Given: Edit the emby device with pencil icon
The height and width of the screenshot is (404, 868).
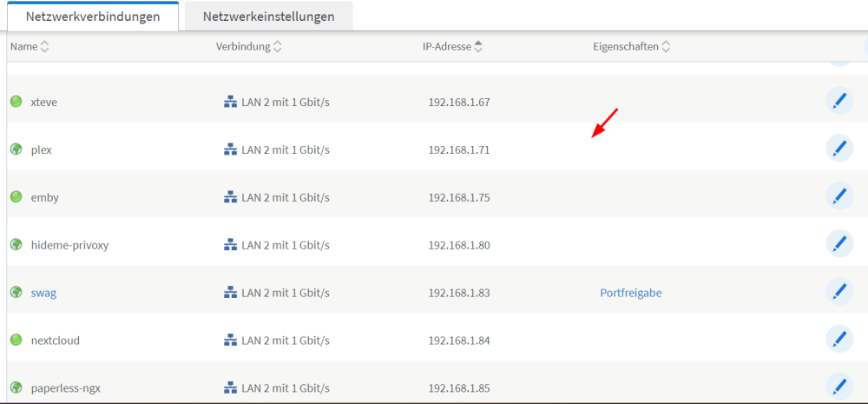Looking at the screenshot, I should coord(839,196).
